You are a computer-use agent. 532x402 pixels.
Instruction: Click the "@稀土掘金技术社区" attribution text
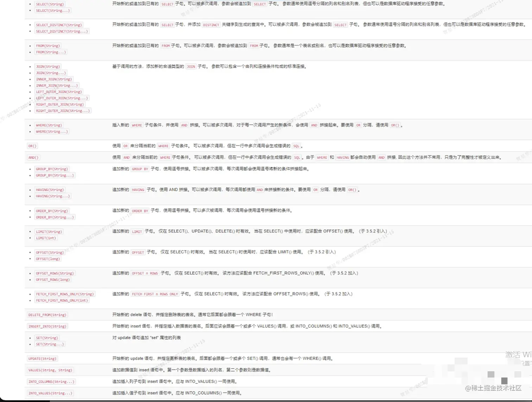(x=493, y=388)
